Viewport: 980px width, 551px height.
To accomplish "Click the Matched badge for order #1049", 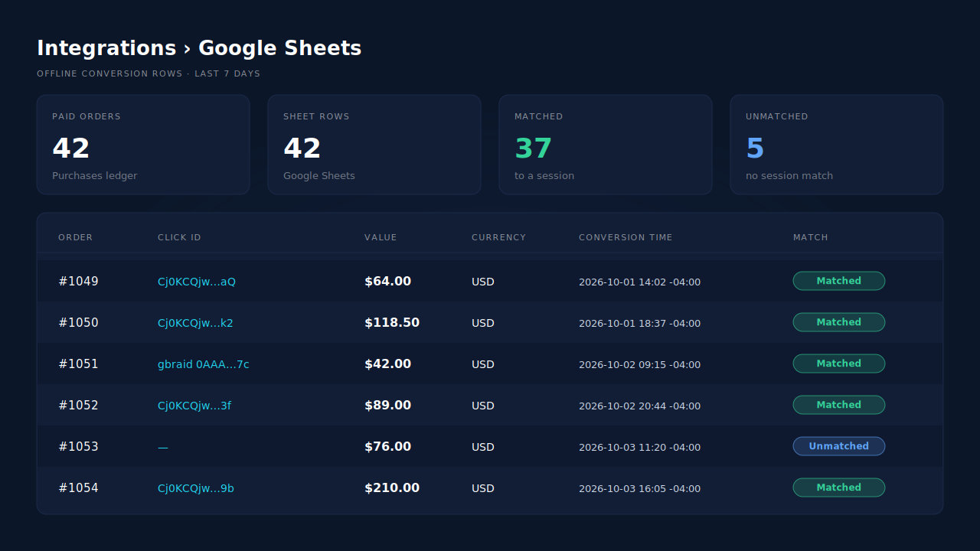I will [x=839, y=281].
